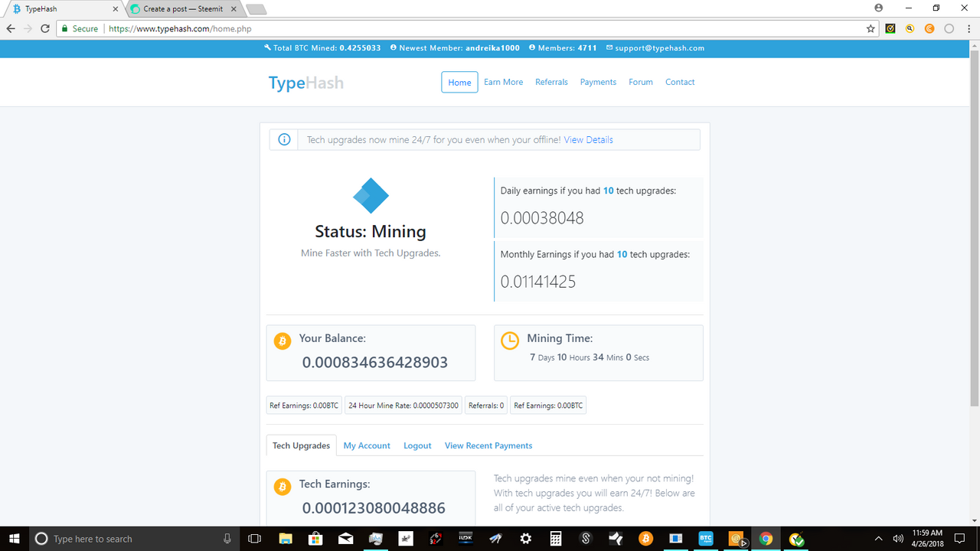This screenshot has width=980, height=551.
Task: Click the first Ref Earnings badge
Action: click(304, 406)
